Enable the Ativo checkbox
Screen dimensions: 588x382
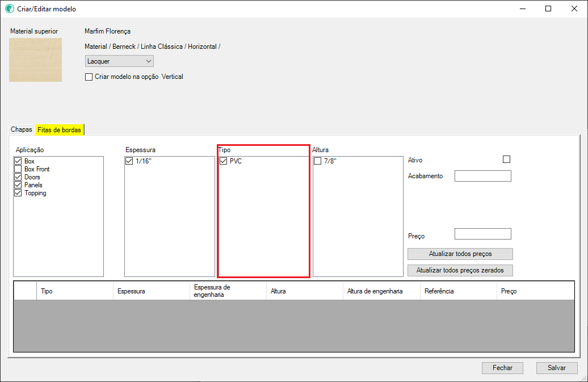click(x=507, y=159)
